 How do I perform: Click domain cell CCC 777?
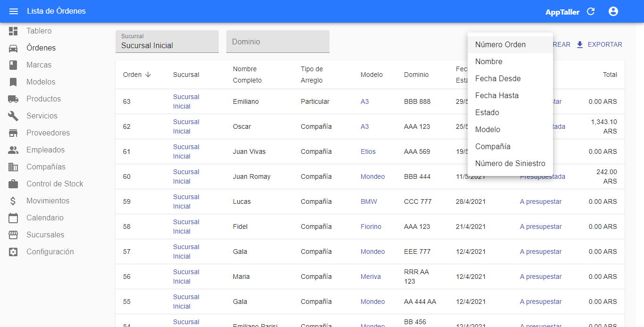pos(418,201)
